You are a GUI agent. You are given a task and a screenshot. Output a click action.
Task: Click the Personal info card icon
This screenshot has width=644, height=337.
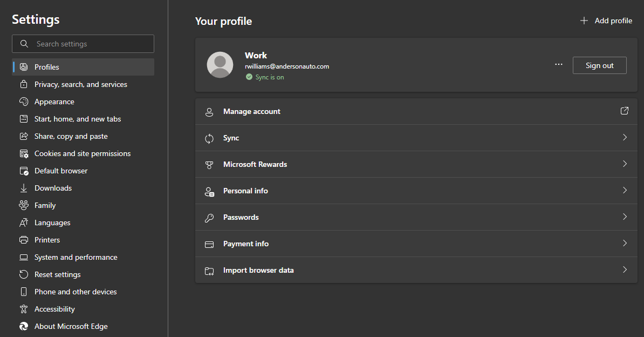(209, 192)
